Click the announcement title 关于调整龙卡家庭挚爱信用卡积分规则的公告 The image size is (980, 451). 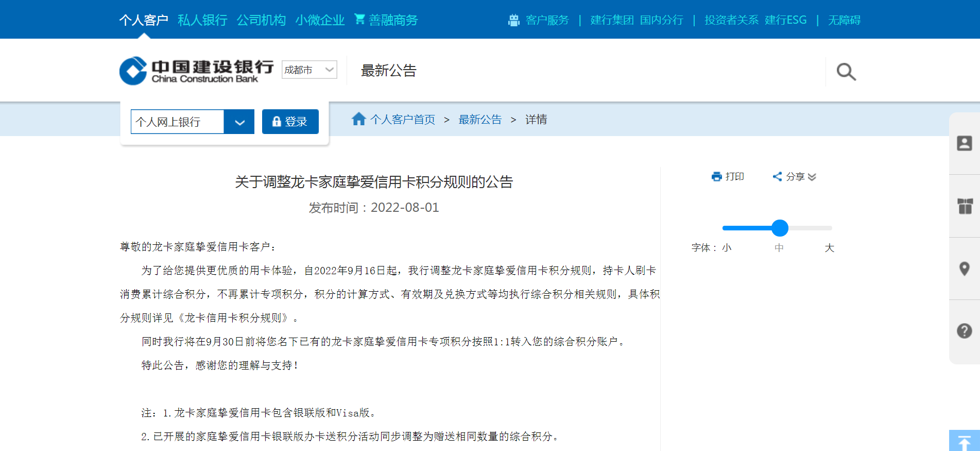click(x=374, y=182)
